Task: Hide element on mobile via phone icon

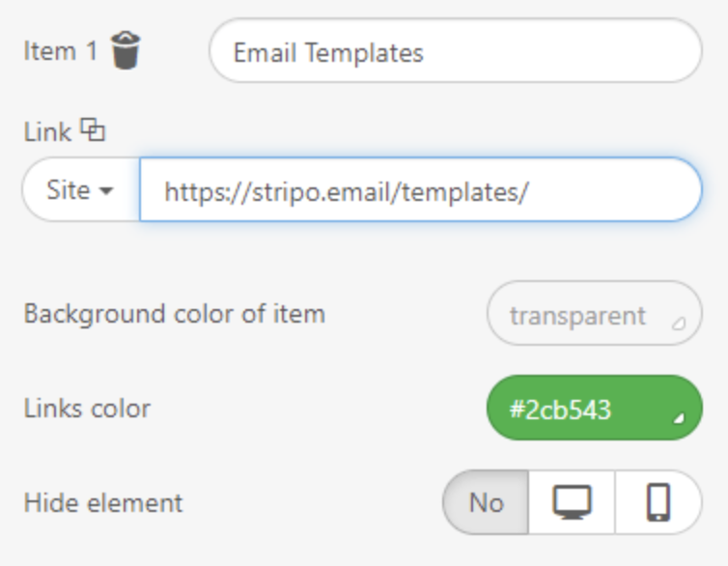Action: tap(658, 502)
